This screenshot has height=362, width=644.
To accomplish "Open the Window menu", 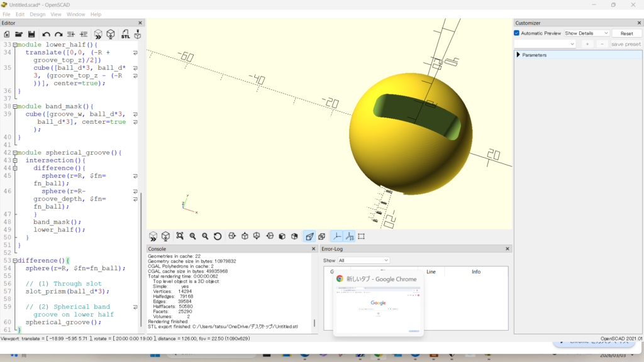I will coord(75,14).
